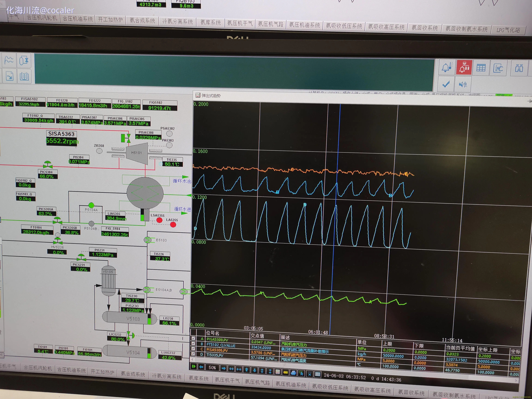Viewport: 532px width, 399px height.
Task: Print the trend with printer icon
Action: click(x=293, y=373)
